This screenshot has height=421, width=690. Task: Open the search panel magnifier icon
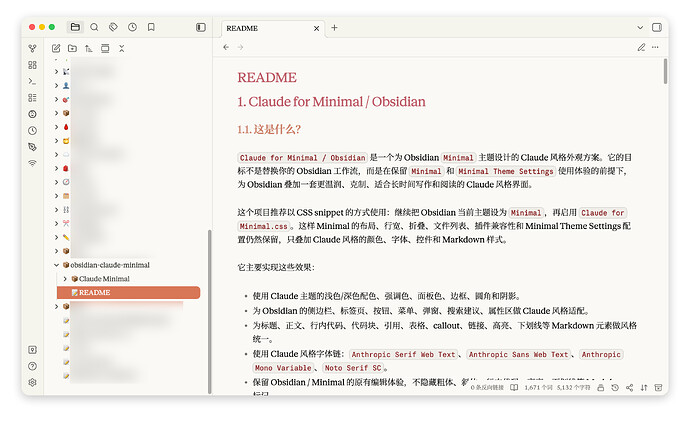94,27
